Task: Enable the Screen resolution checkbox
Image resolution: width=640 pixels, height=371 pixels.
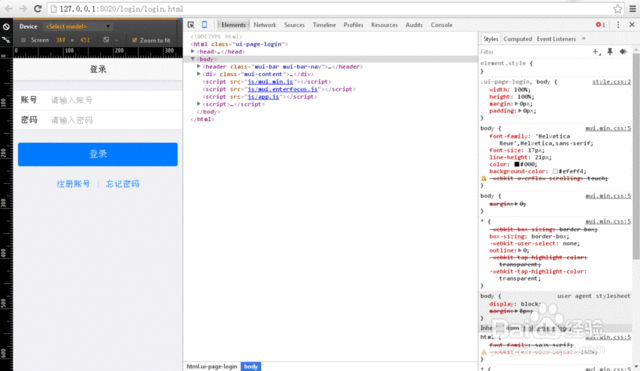Action: click(x=23, y=40)
